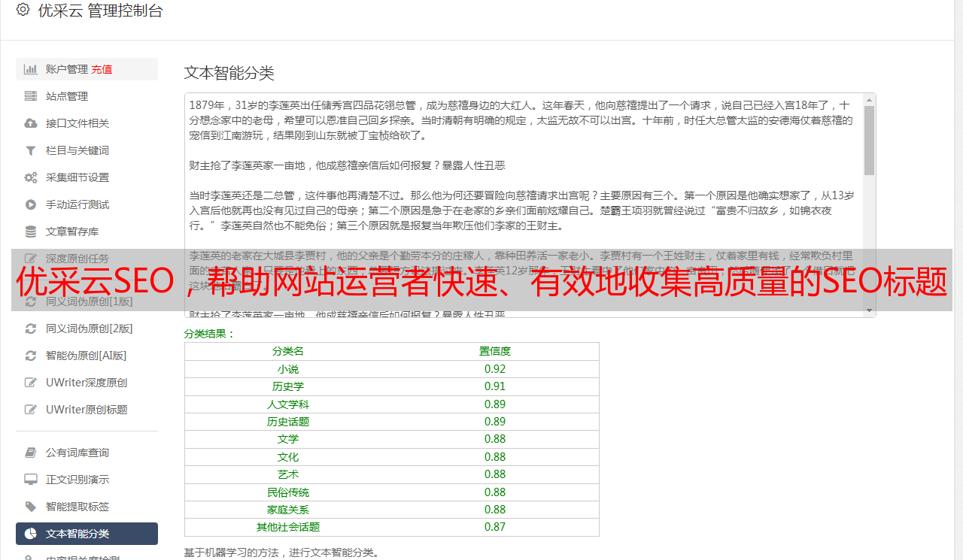Click the refresh icon beside 同义词伪原创[2版]
Image resolution: width=963 pixels, height=560 pixels.
click(31, 328)
